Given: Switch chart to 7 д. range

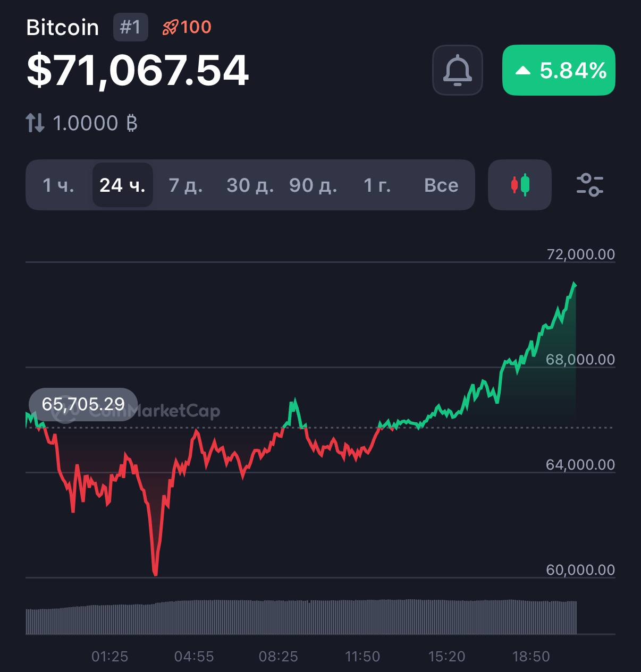Looking at the screenshot, I should point(185,185).
